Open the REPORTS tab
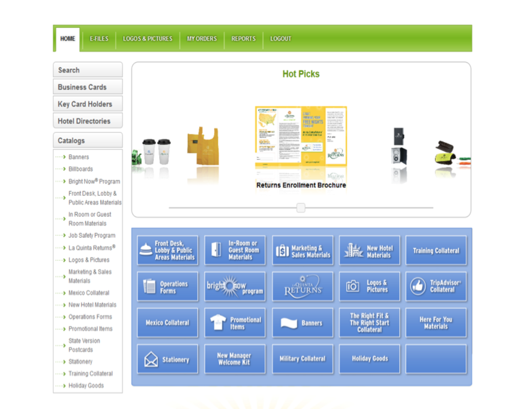The image size is (532, 409). pyautogui.click(x=244, y=39)
